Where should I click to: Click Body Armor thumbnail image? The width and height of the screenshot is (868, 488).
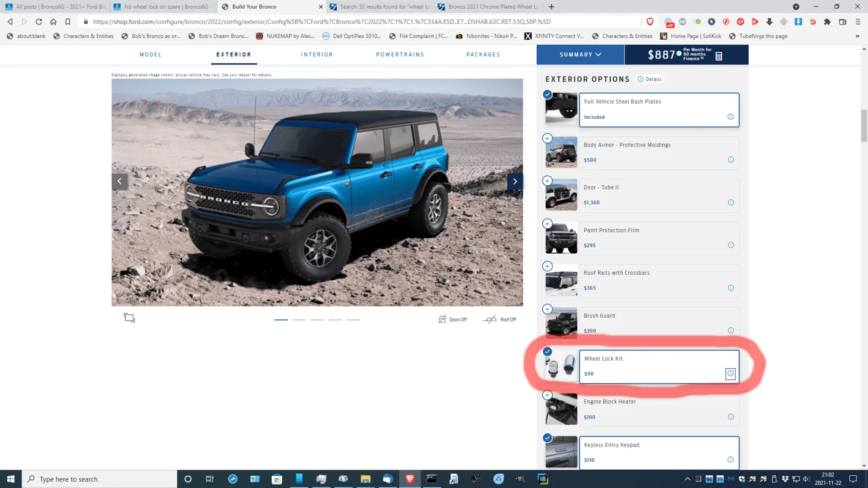(x=561, y=152)
